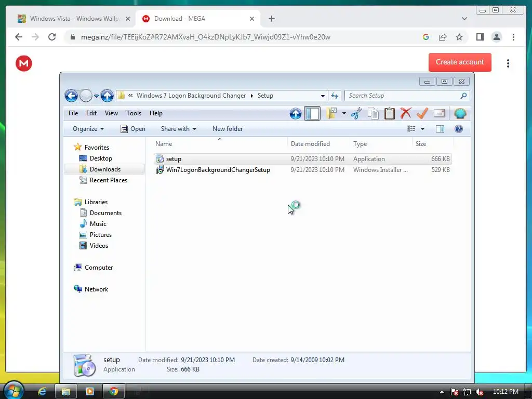Click the blue Help question mark icon
Viewport: 532px width, 399px height.
(x=458, y=129)
